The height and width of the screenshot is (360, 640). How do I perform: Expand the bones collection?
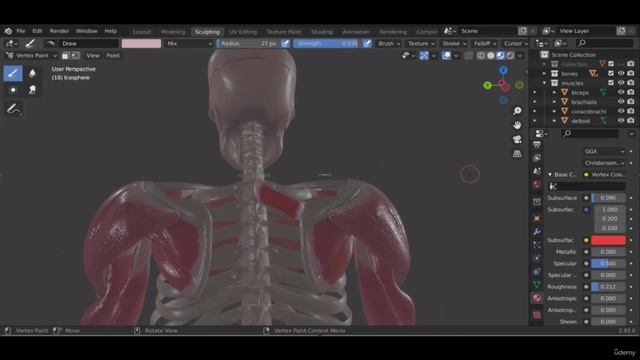[544, 73]
